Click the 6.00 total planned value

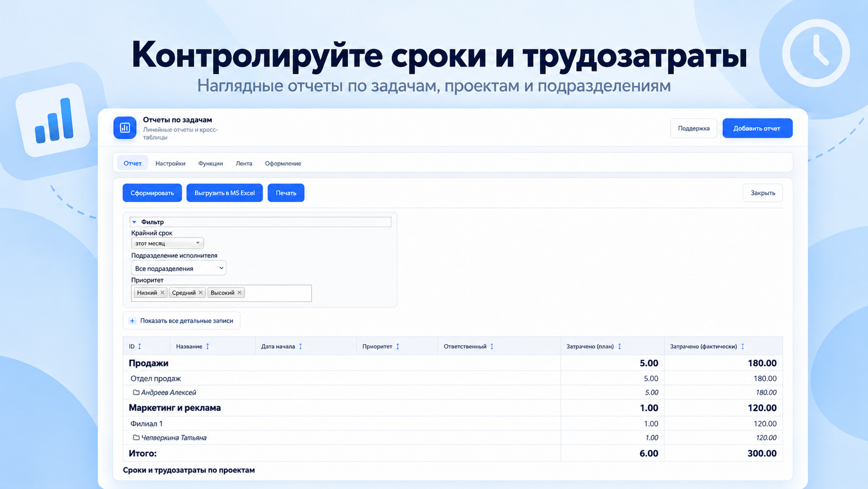tap(649, 453)
